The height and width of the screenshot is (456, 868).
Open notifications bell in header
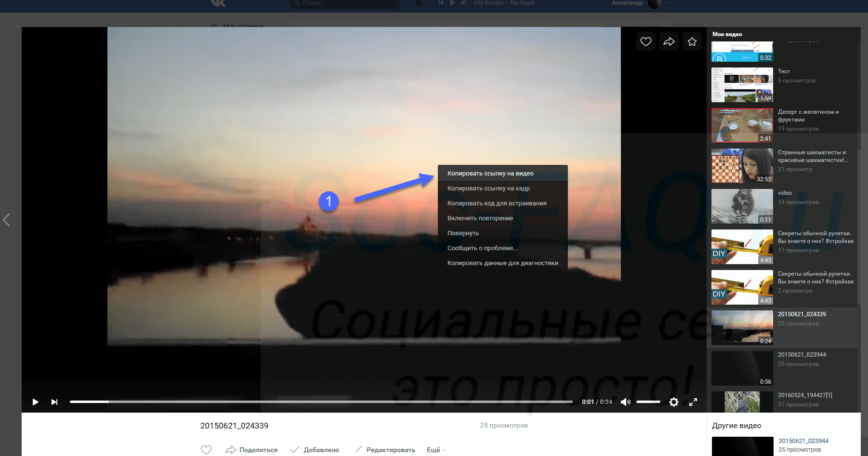click(419, 3)
